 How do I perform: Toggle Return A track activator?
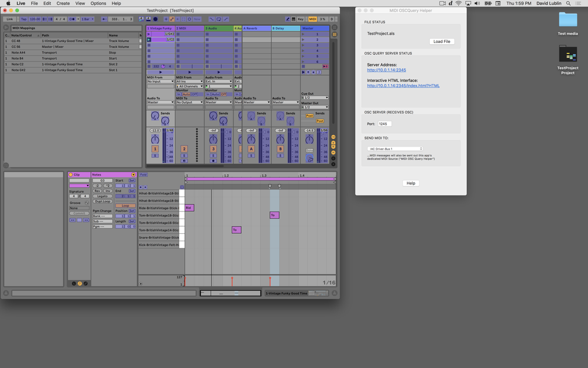[x=251, y=149]
